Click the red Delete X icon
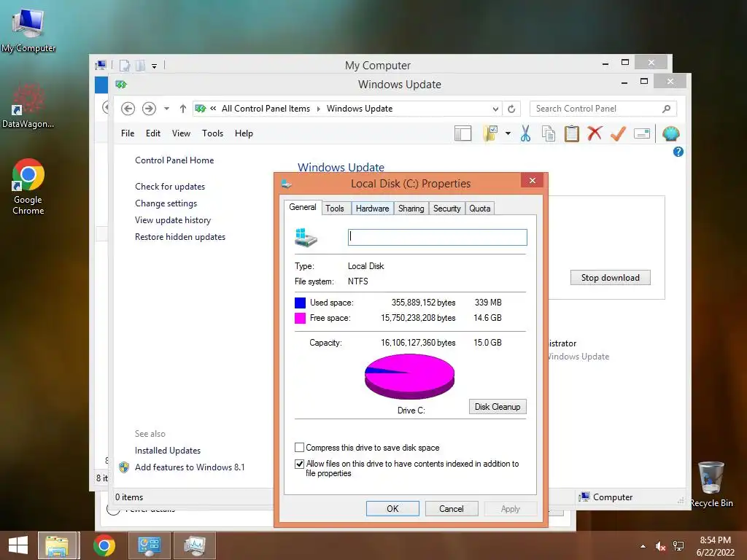Image resolution: width=747 pixels, height=560 pixels. (x=595, y=133)
